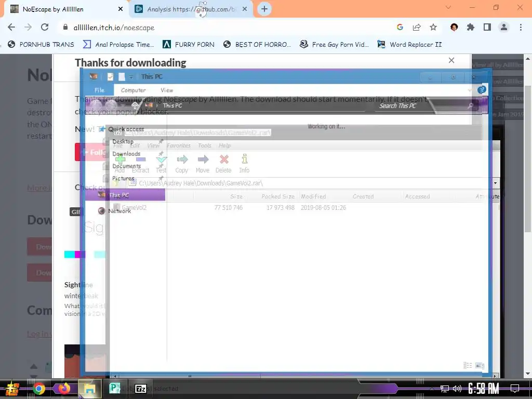Click the address bar URL field

pos(224,28)
